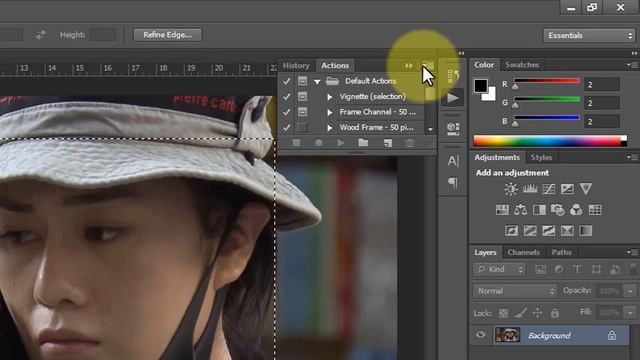Image resolution: width=640 pixels, height=360 pixels.
Task: Swap width and height arrows
Action: click(x=40, y=35)
